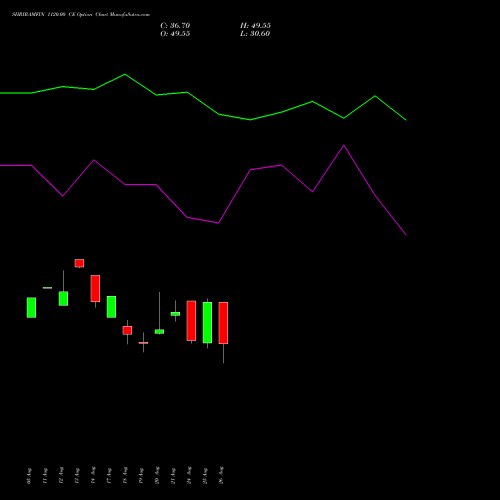The image size is (500, 500).
Task: Click the low value L: 30.60
Action: coord(255,34)
